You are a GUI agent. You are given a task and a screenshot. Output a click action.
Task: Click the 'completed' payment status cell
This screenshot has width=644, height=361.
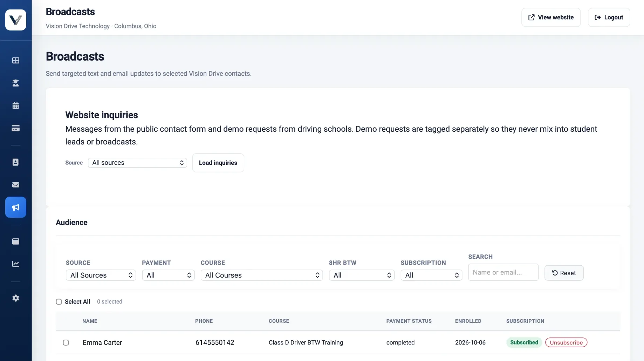[x=400, y=342]
